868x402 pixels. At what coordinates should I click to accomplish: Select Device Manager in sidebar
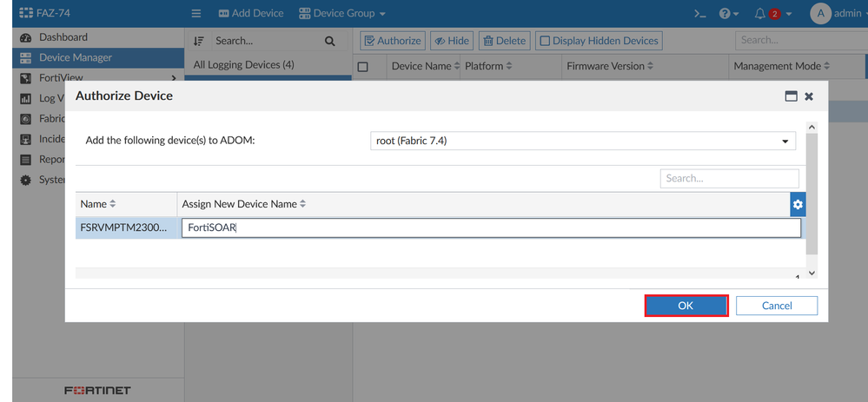pos(98,57)
